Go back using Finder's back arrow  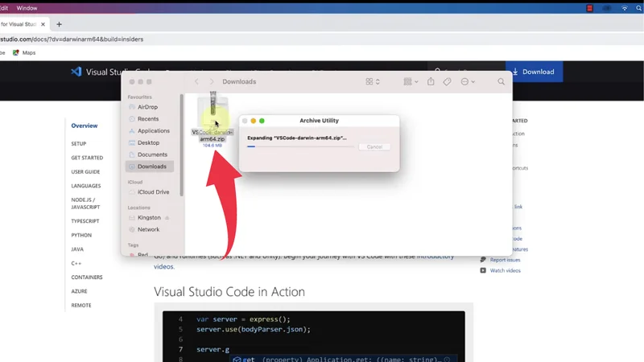click(196, 82)
